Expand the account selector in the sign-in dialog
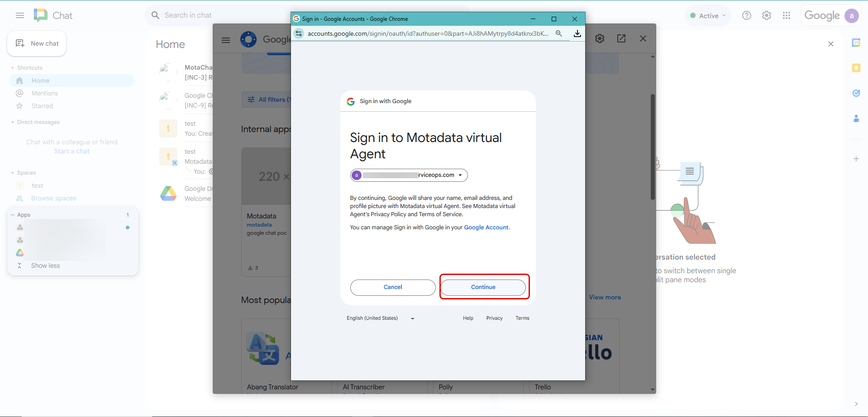This screenshot has height=417, width=868. coord(461,175)
